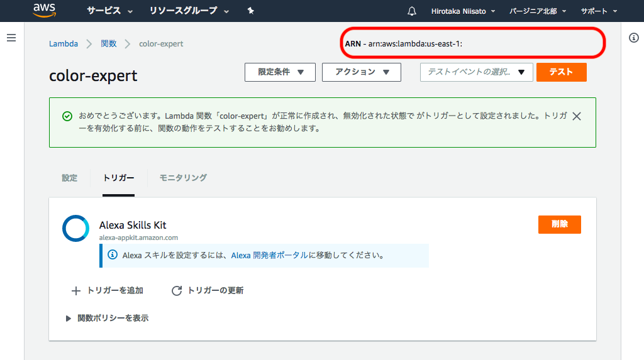Switch to the 設定 tab
This screenshot has height=360, width=644.
click(x=69, y=178)
